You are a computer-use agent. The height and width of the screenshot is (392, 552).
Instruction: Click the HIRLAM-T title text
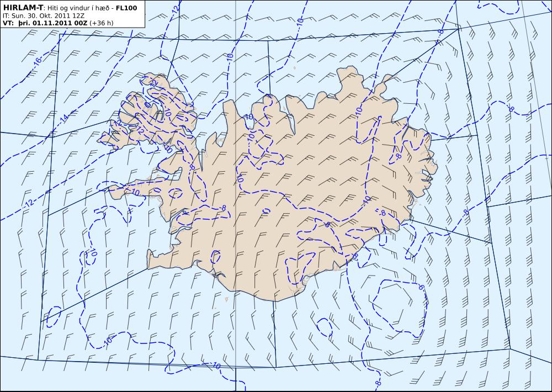click(23, 8)
